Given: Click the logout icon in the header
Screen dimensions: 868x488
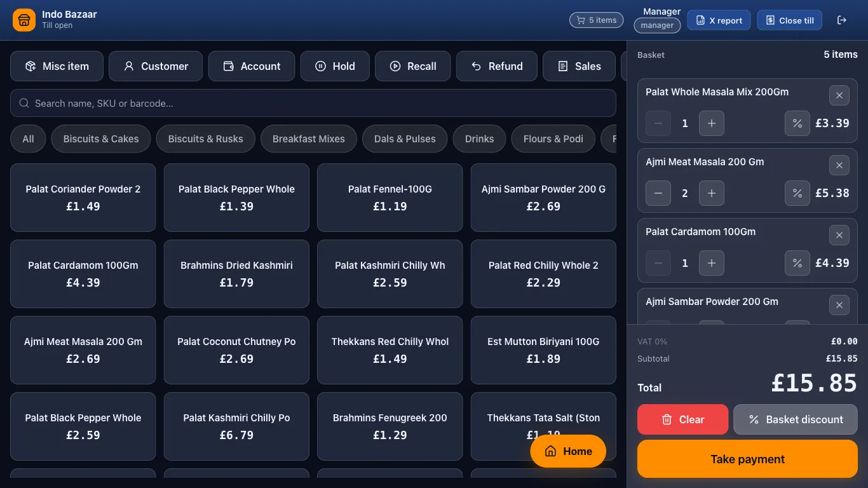Looking at the screenshot, I should 842,20.
